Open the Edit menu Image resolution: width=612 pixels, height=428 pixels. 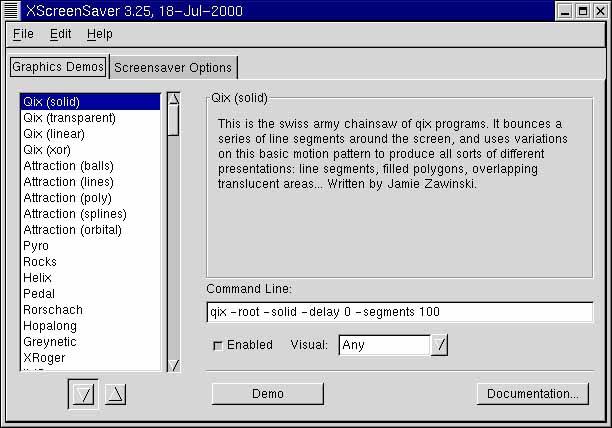click(60, 34)
